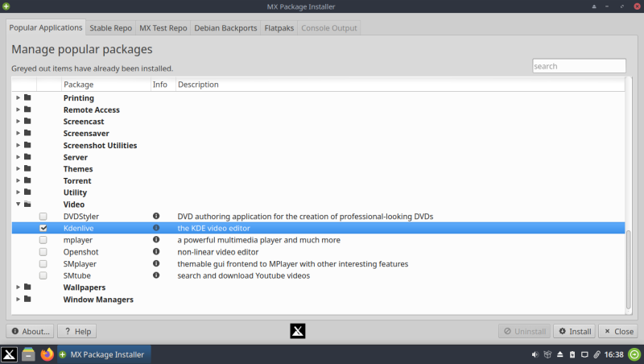Click the clipboard tray icon
The image size is (644, 364).
[x=572, y=354]
